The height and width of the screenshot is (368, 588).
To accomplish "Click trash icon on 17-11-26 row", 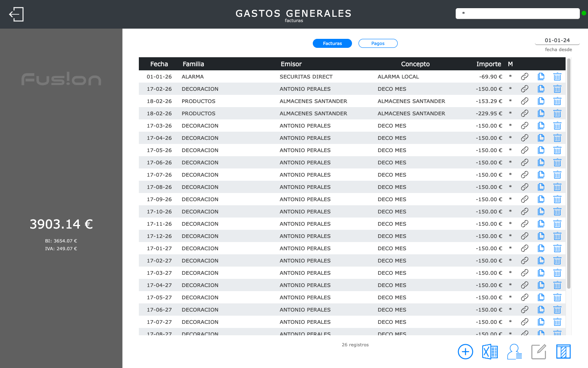I will (x=557, y=224).
